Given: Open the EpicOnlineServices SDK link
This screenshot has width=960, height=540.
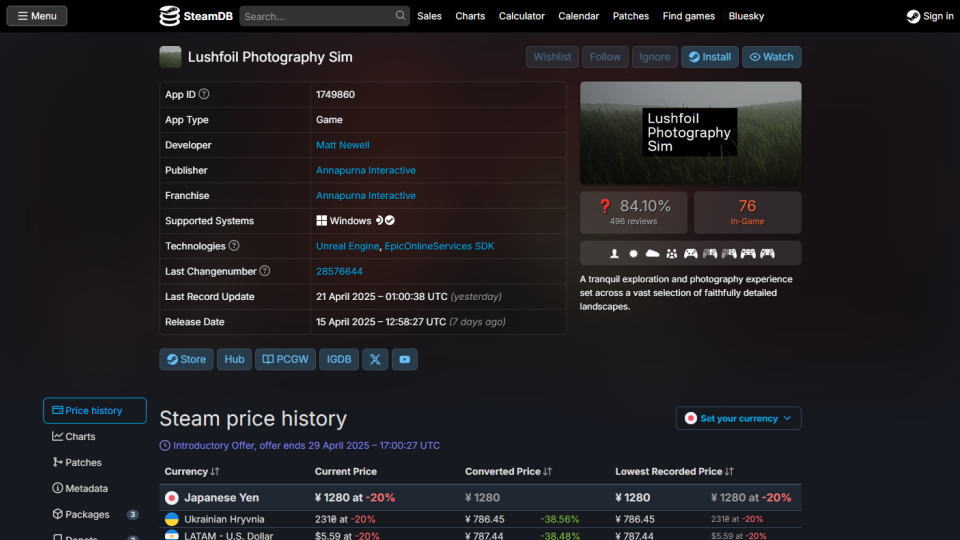Looking at the screenshot, I should click(439, 246).
